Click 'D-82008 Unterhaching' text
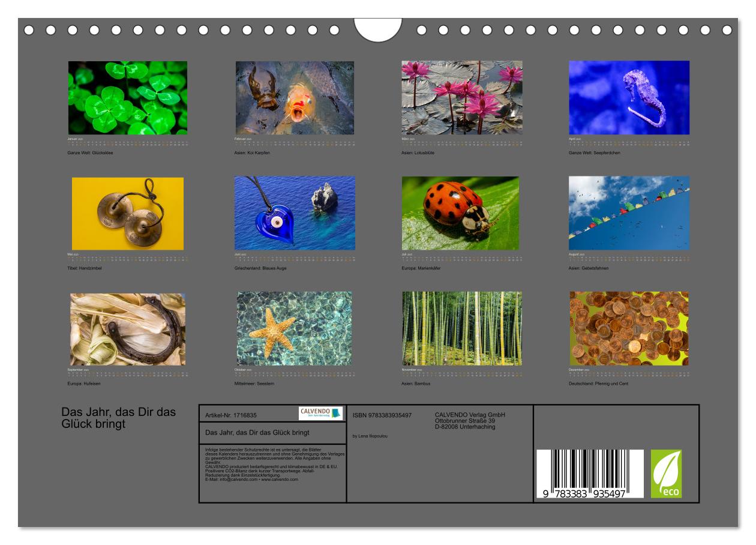Viewport: 756px width, 545px height. click(x=465, y=427)
